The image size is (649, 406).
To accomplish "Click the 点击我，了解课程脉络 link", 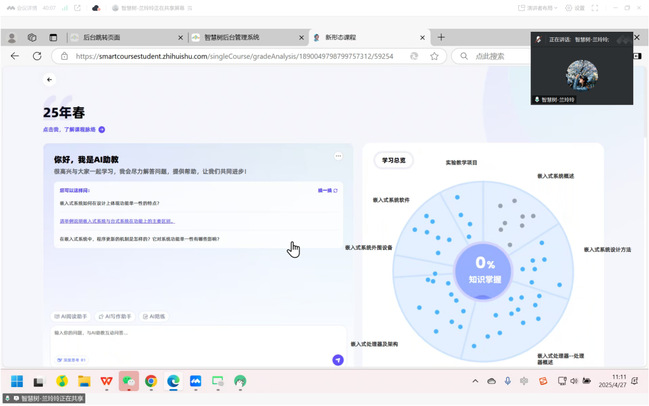I will tap(73, 130).
